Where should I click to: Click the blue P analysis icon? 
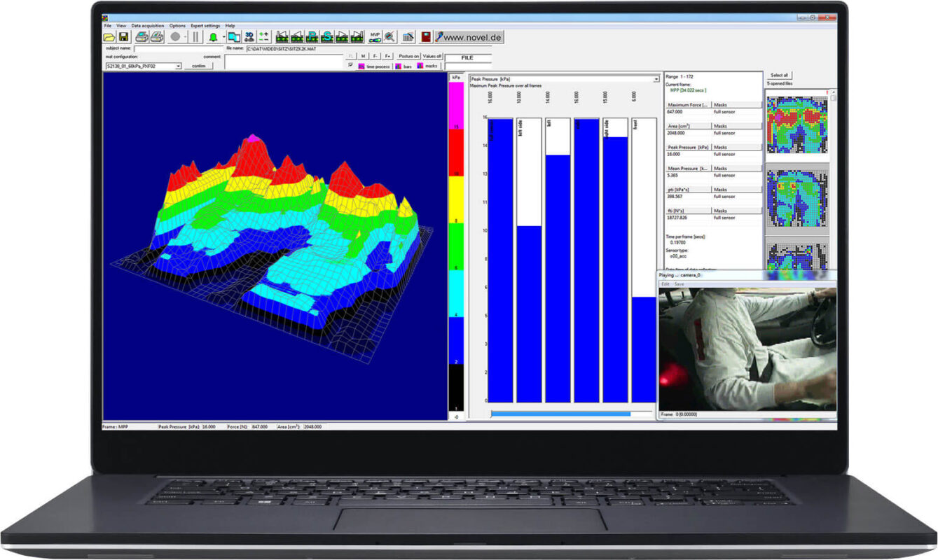(313, 36)
